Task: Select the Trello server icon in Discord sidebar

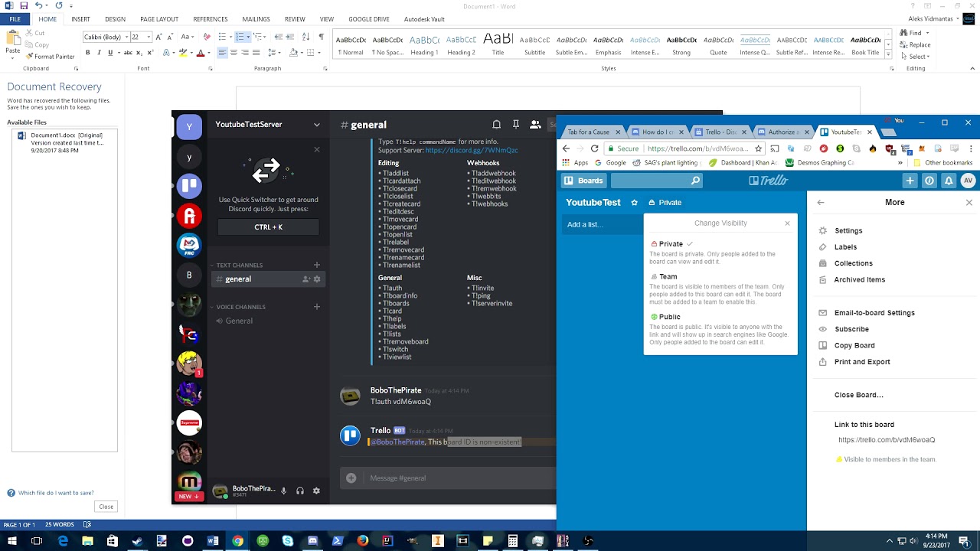Action: pyautogui.click(x=189, y=186)
